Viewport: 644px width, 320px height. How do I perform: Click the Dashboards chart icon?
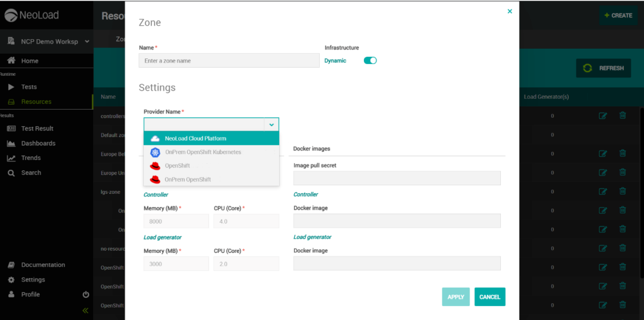point(11,143)
